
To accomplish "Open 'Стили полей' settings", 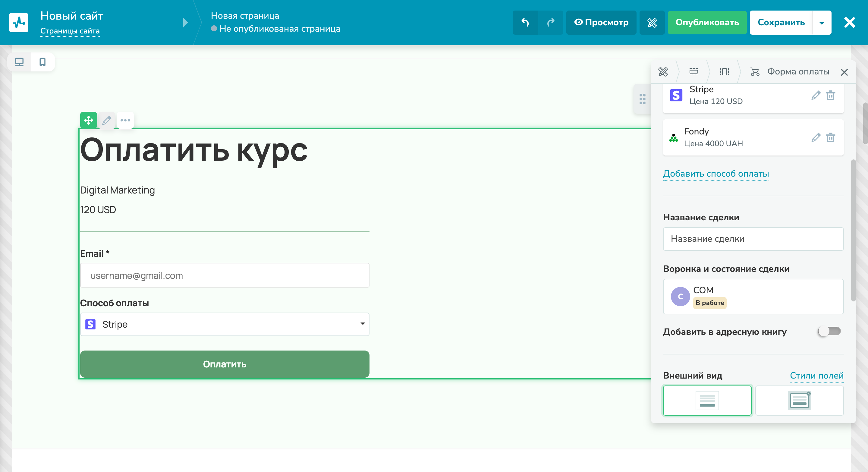I will pos(817,376).
